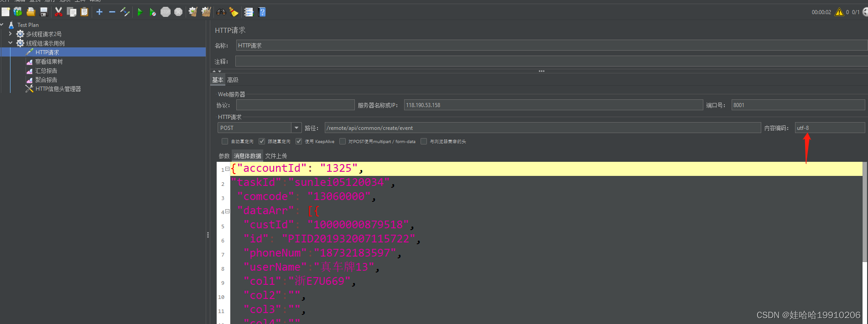Save the test plan with floppy icon
868x324 pixels.
click(x=44, y=12)
